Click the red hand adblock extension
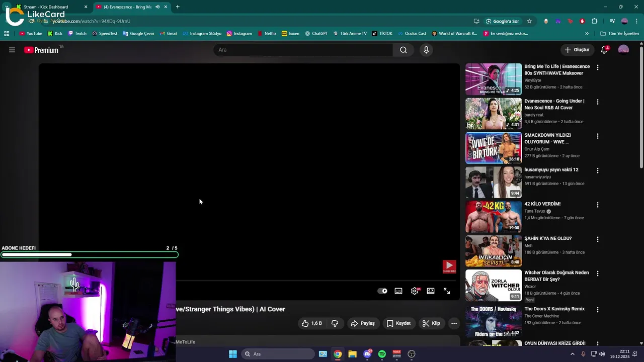 click(582, 21)
